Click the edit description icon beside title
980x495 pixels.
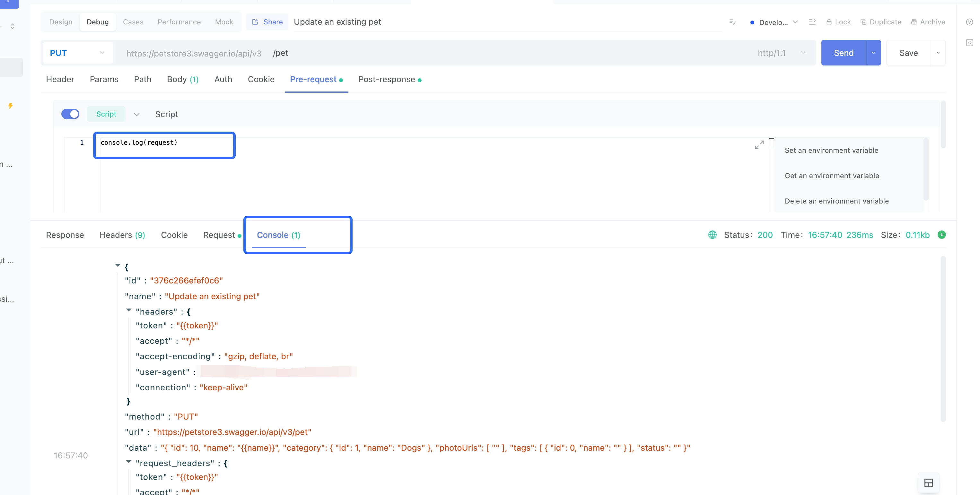coord(732,22)
